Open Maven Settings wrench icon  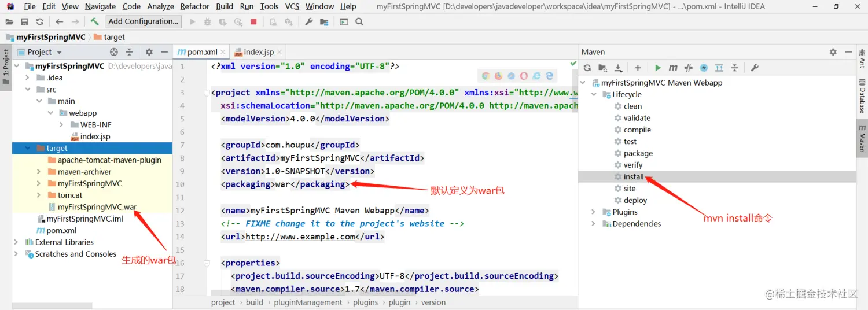point(755,68)
